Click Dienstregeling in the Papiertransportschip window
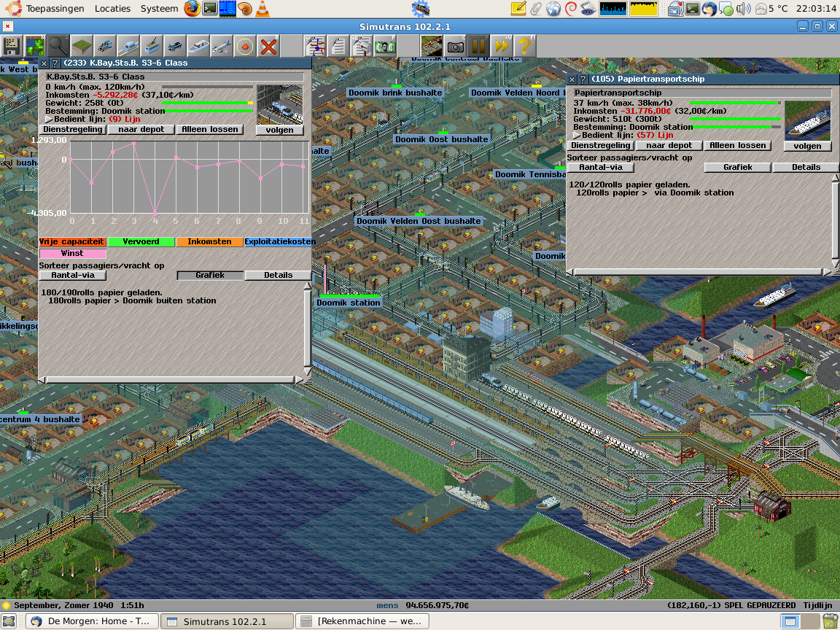The image size is (840, 630). click(x=601, y=145)
